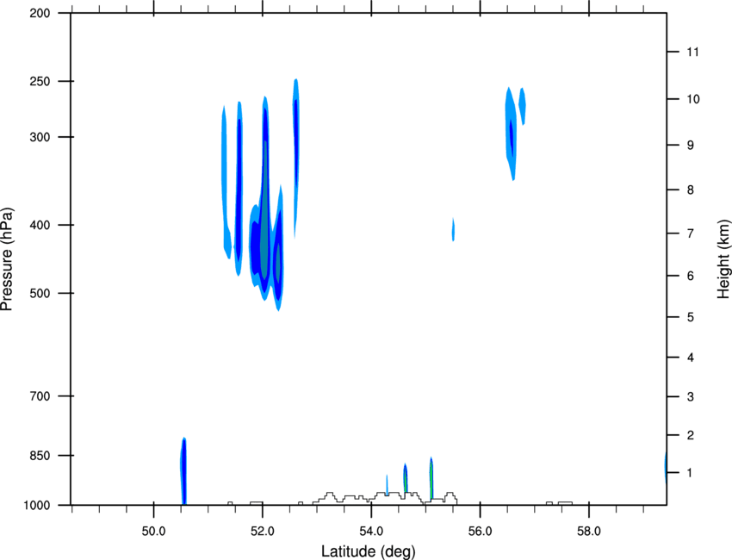Click the 'Pressure (hPa)' axis title

pos(7,259)
